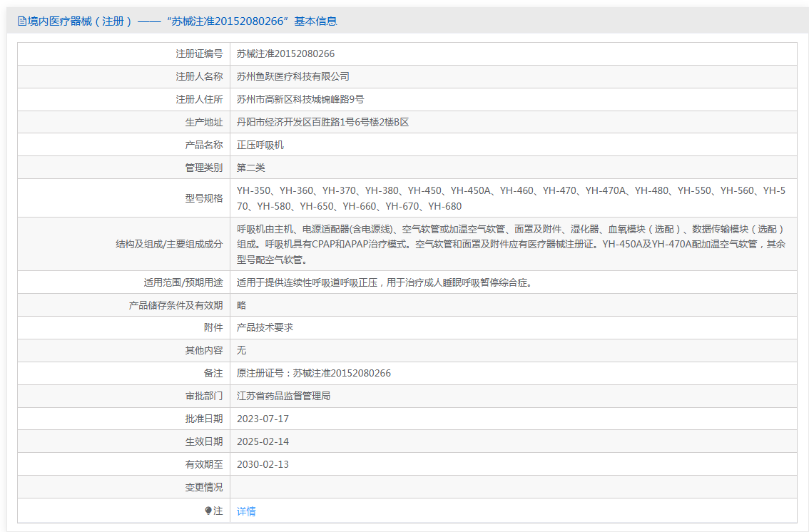Select the 结构及组成/主要组成成分 label
The width and height of the screenshot is (809, 532).
(169, 244)
